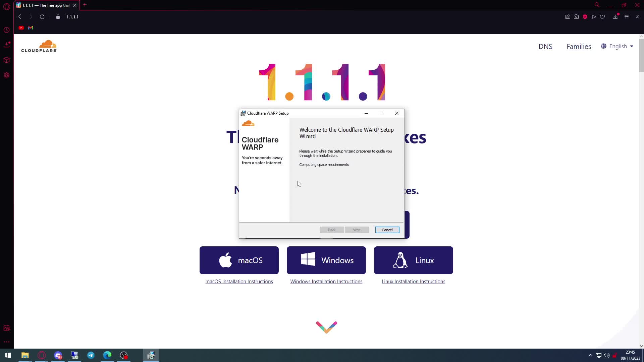The image size is (644, 362).
Task: Open Telegram from the taskbar
Action: (x=91, y=355)
